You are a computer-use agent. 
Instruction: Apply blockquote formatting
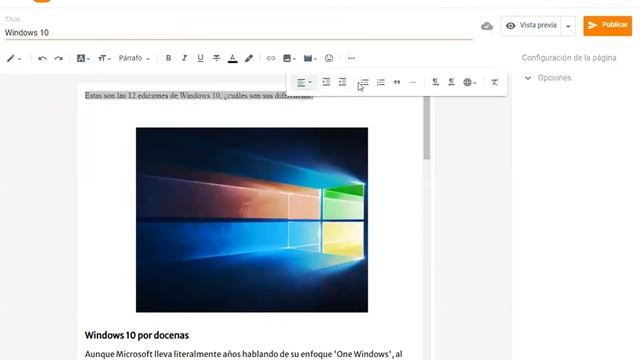[397, 82]
